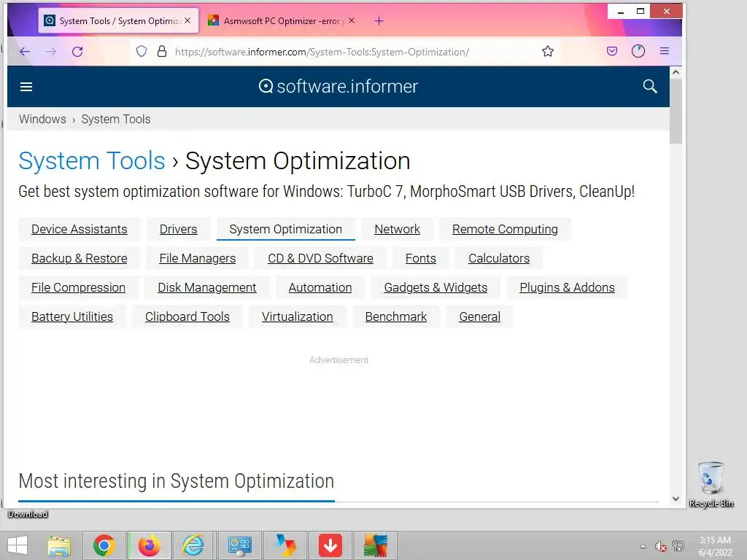The width and height of the screenshot is (747, 560).
Task: Open the red download arrow taskbar app
Action: click(x=330, y=545)
